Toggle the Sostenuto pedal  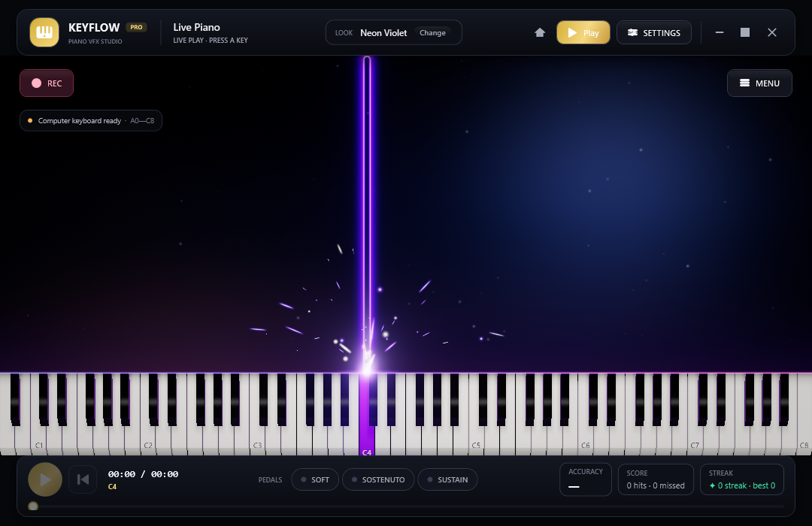pyautogui.click(x=378, y=479)
